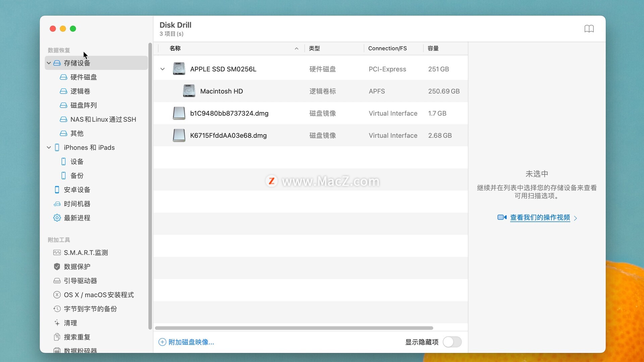Click the 字节到字节的备份 clock icon

click(x=57, y=309)
